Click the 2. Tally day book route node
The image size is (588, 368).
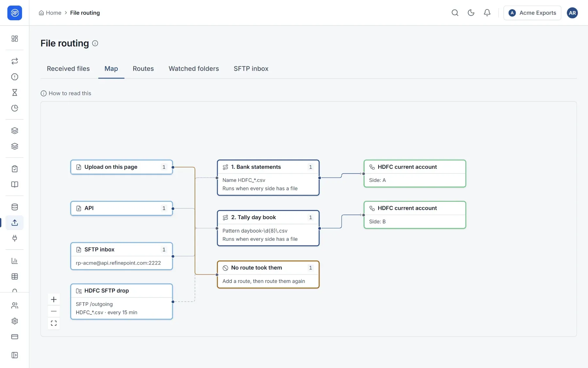point(268,228)
